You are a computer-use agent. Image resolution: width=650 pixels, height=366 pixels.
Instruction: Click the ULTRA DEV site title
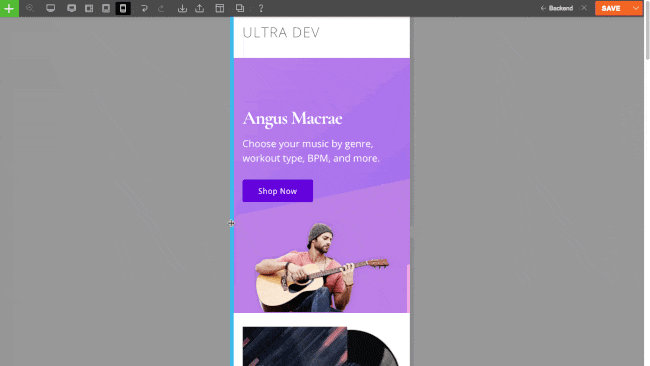point(281,33)
